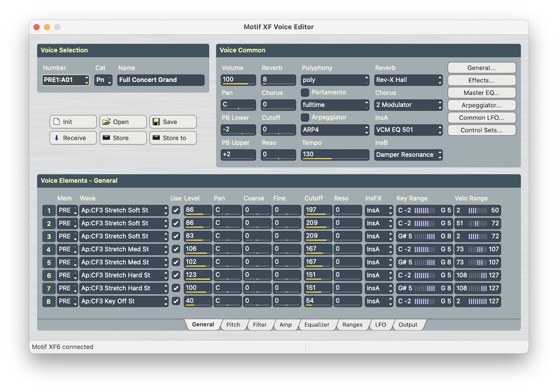The image size is (558, 392).
Task: Uncheck the Use checkbox for element 3
Action: [x=176, y=237]
